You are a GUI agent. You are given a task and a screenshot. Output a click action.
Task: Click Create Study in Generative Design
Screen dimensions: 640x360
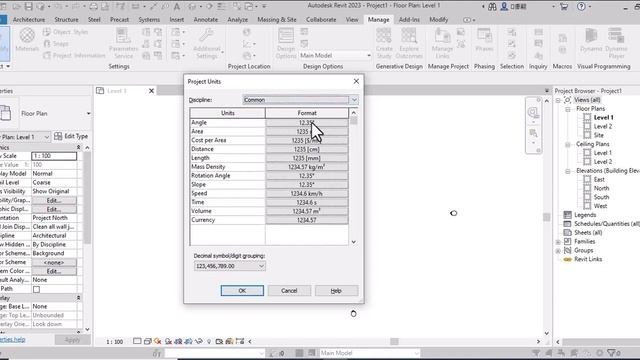(384, 43)
